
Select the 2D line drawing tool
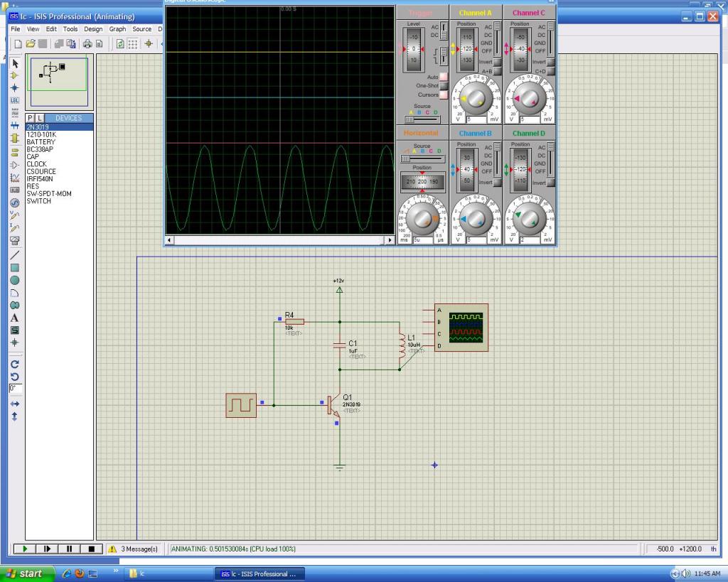coord(14,254)
